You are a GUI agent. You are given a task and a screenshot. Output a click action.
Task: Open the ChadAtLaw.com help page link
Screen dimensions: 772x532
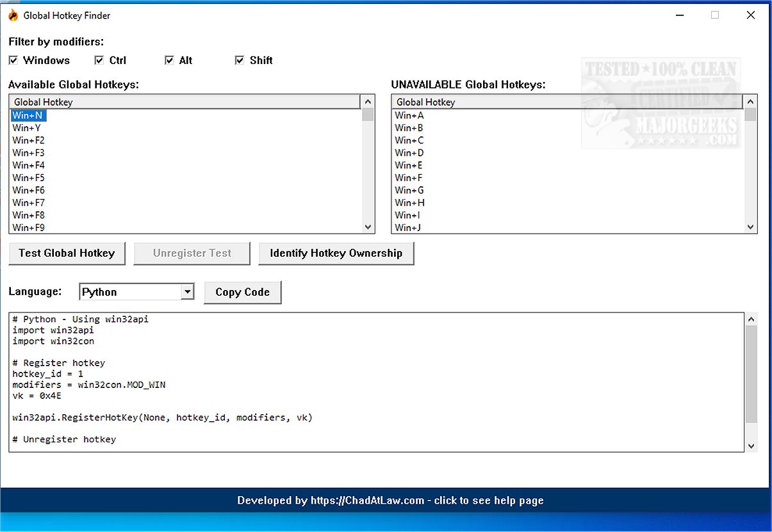pyautogui.click(x=390, y=501)
